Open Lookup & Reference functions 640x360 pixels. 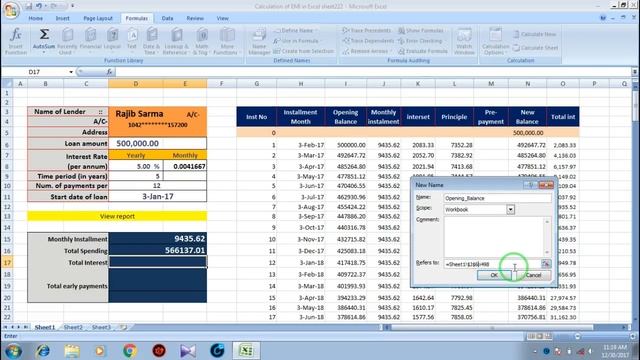pyautogui.click(x=176, y=41)
